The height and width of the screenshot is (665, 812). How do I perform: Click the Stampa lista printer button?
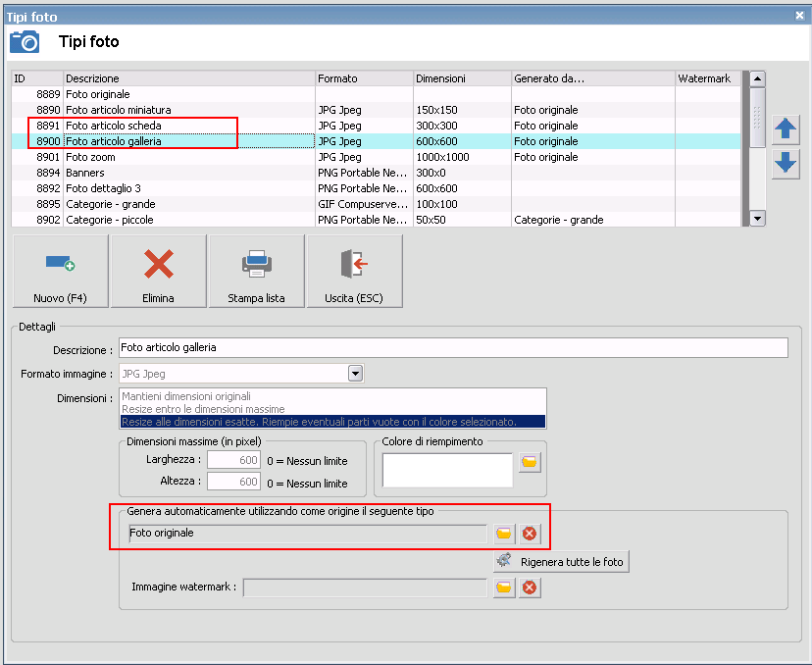pyautogui.click(x=256, y=271)
